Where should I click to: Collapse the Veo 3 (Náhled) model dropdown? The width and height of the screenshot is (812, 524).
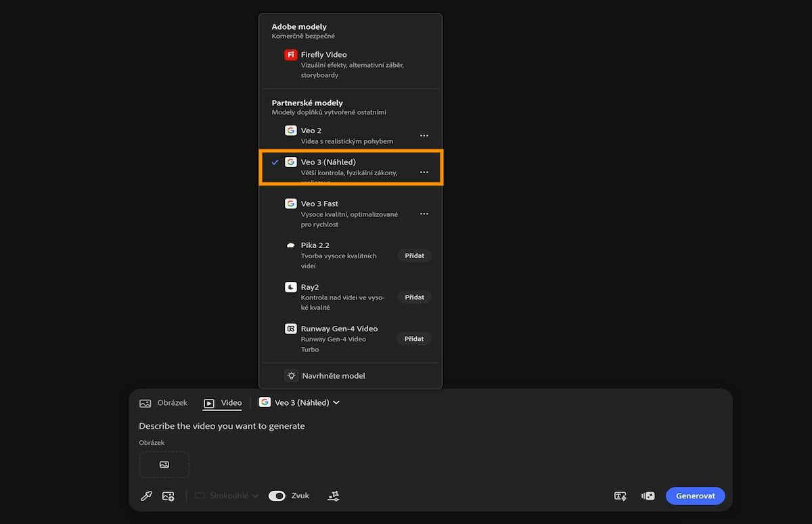pos(299,402)
